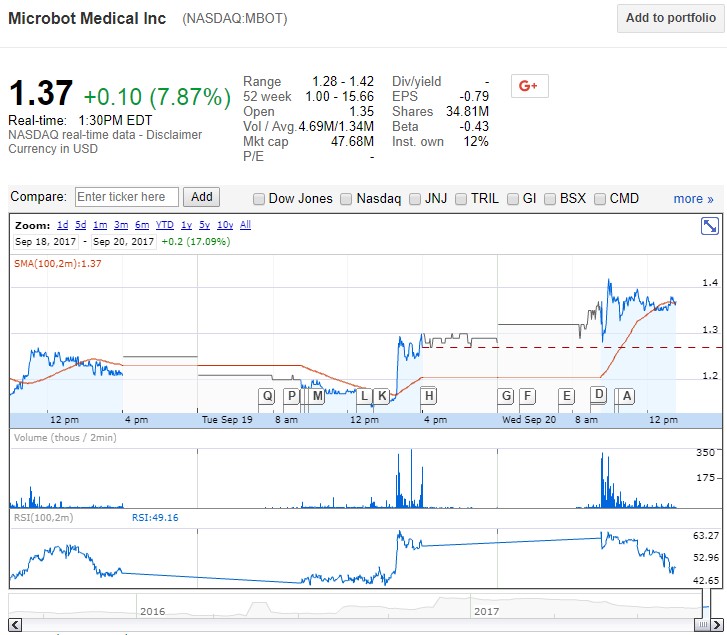Click the left scroll arrow of the timeline
Viewport: 727px width, 635px height.
[x=15, y=624]
